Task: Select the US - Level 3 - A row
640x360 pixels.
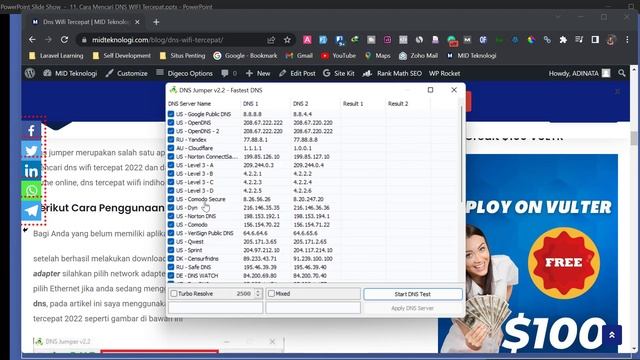Action: click(313, 165)
